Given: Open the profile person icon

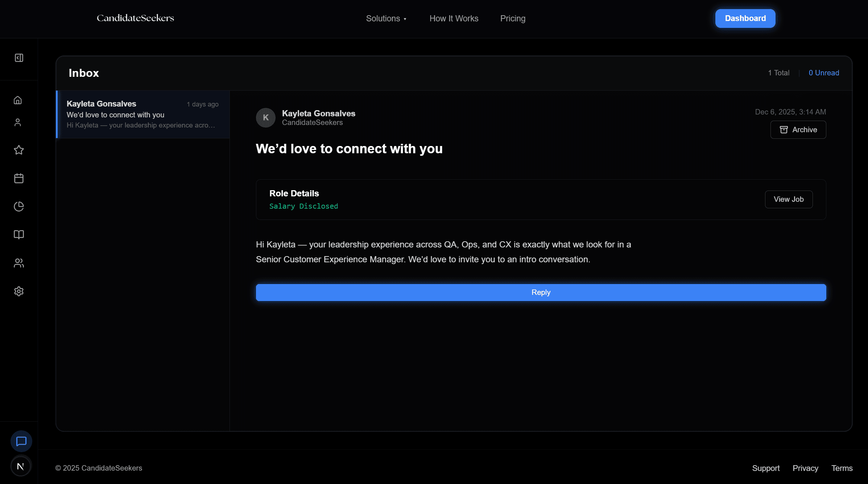Looking at the screenshot, I should pyautogui.click(x=18, y=122).
